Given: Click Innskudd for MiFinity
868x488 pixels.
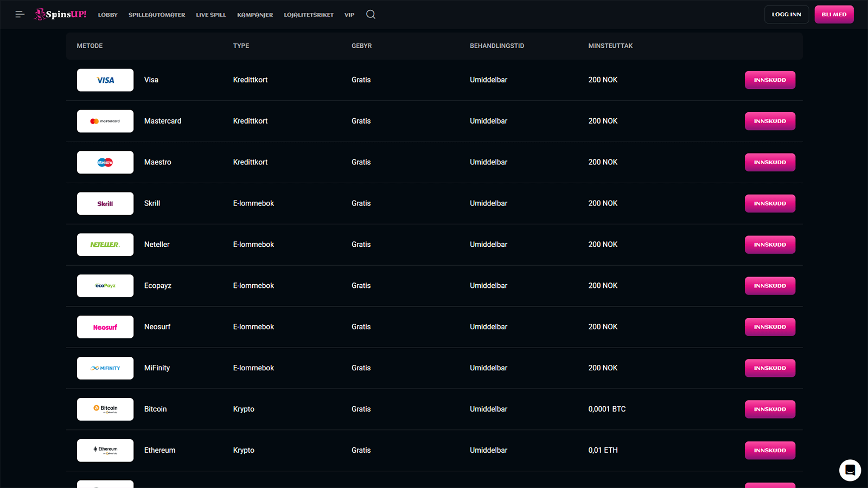Looking at the screenshot, I should 770,368.
